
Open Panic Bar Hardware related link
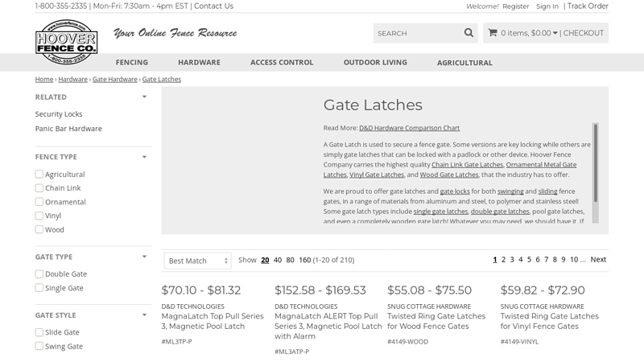tap(68, 129)
